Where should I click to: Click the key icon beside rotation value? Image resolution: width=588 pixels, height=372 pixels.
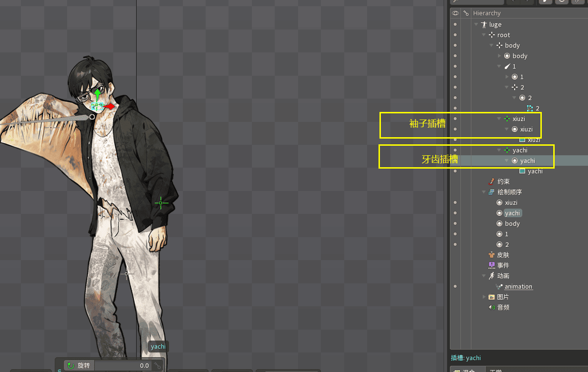click(x=157, y=366)
